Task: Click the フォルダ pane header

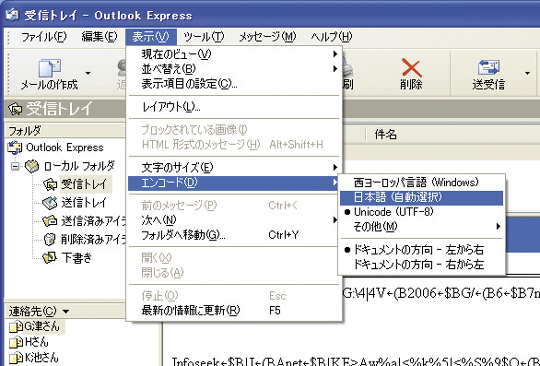Action: coord(65,130)
